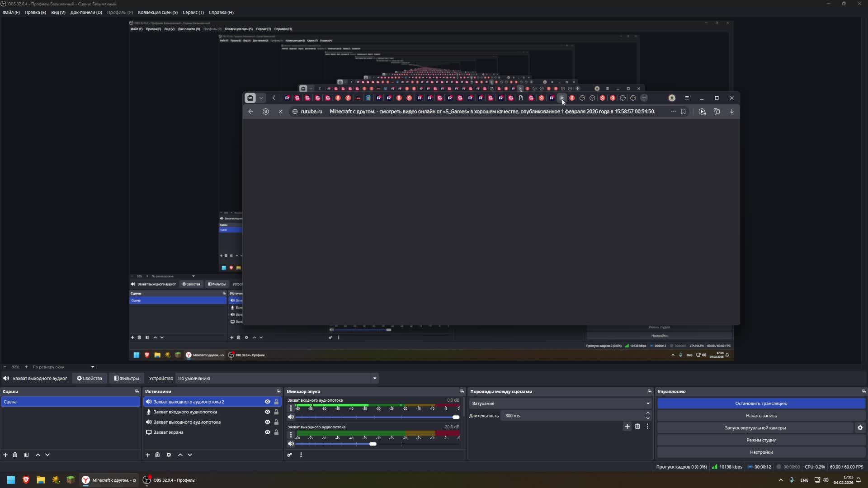Open the Док-панели (D) menu
The height and width of the screenshot is (488, 868).
click(x=86, y=12)
